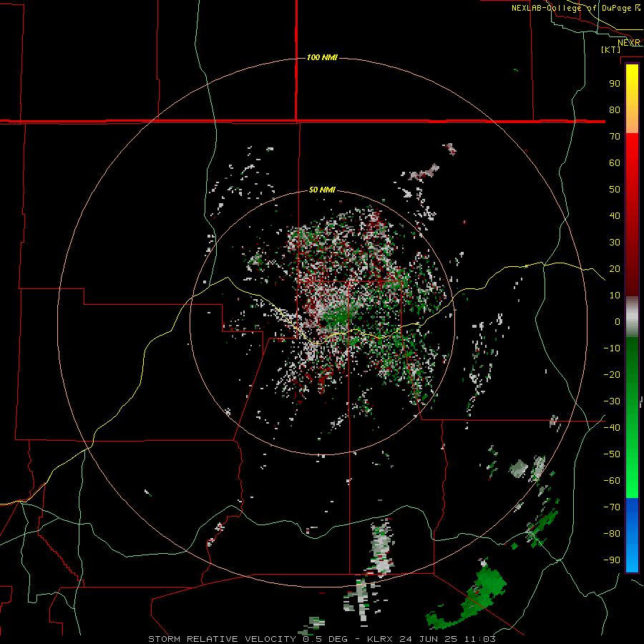Click the -90 value on velocity scale
The height and width of the screenshot is (644, 644).
point(612,560)
